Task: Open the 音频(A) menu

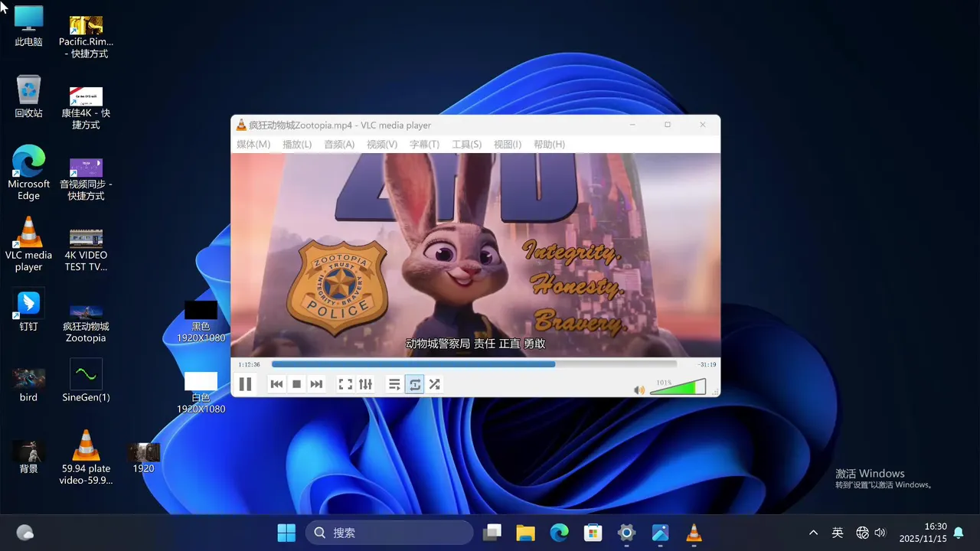Action: [339, 144]
